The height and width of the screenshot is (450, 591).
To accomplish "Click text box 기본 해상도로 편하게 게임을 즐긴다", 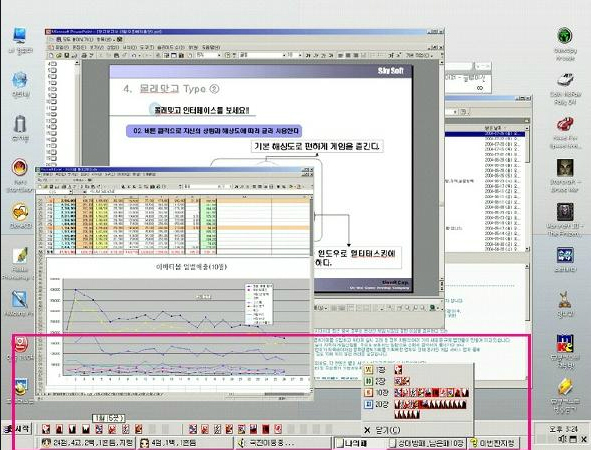I will click(317, 146).
